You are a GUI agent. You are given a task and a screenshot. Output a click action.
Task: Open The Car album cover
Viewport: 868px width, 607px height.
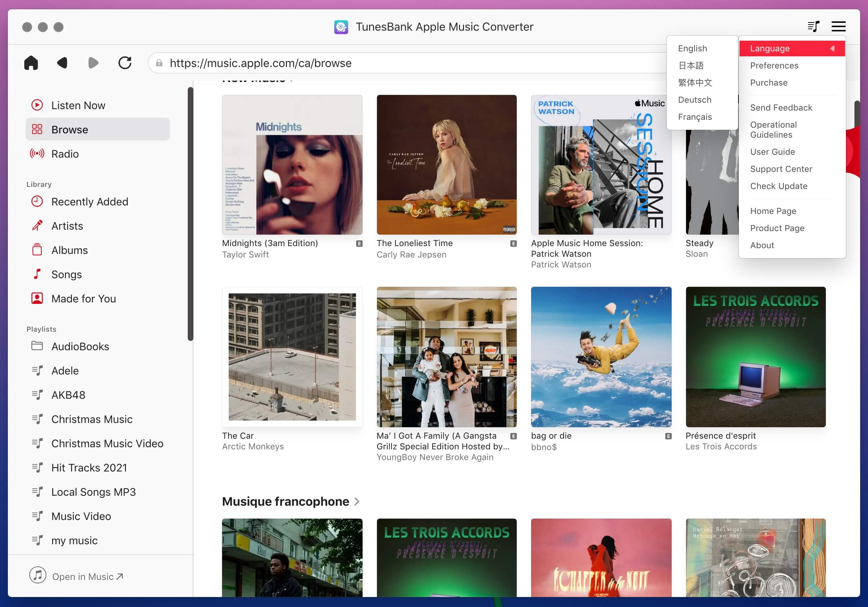click(292, 357)
